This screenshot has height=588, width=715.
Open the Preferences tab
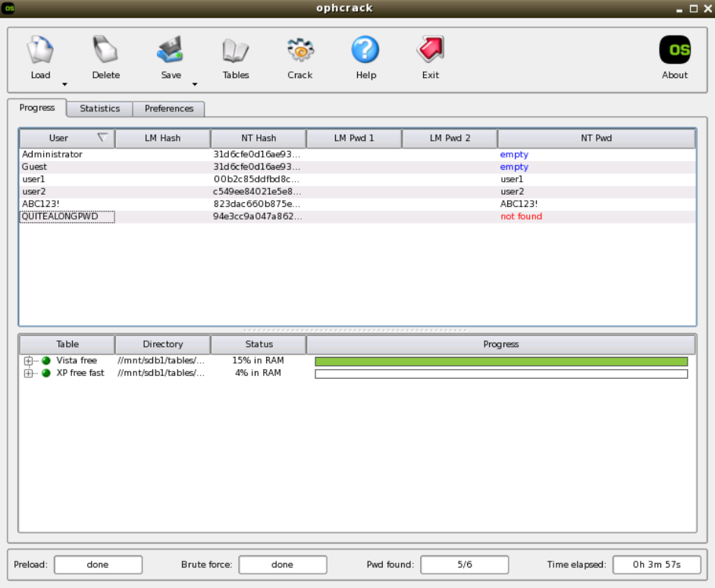(169, 108)
